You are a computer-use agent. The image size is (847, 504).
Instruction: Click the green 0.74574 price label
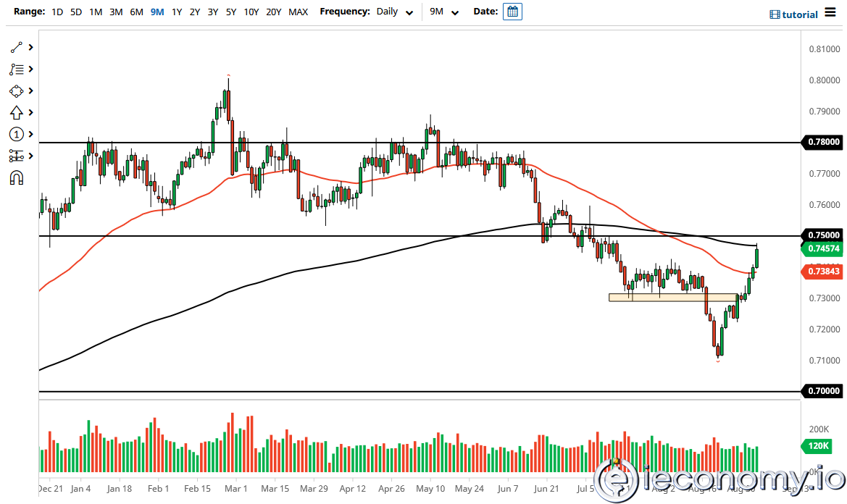tap(824, 247)
